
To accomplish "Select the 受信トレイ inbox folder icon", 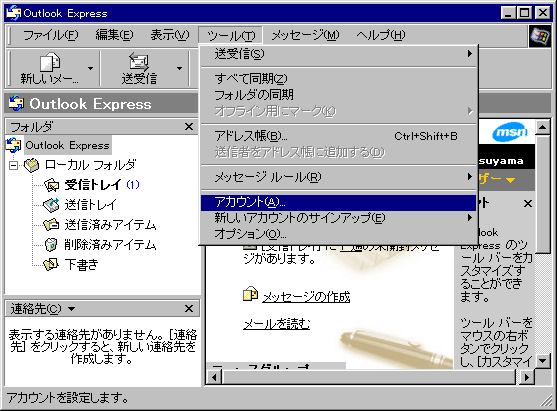I will 52,185.
